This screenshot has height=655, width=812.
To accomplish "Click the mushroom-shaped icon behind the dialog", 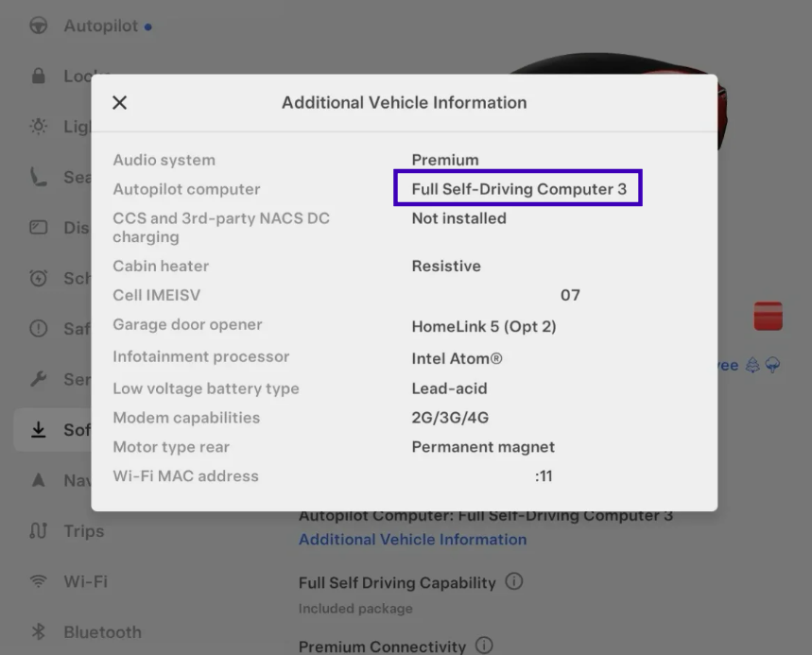I will coord(772,365).
